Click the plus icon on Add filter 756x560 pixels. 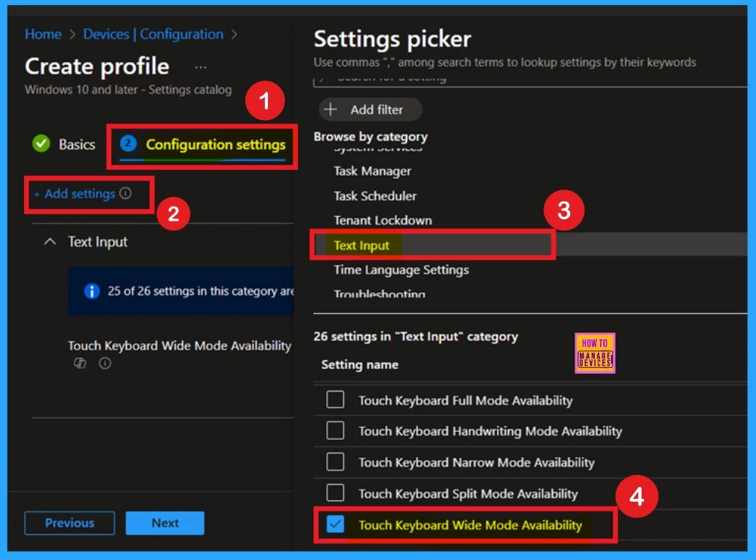[331, 110]
